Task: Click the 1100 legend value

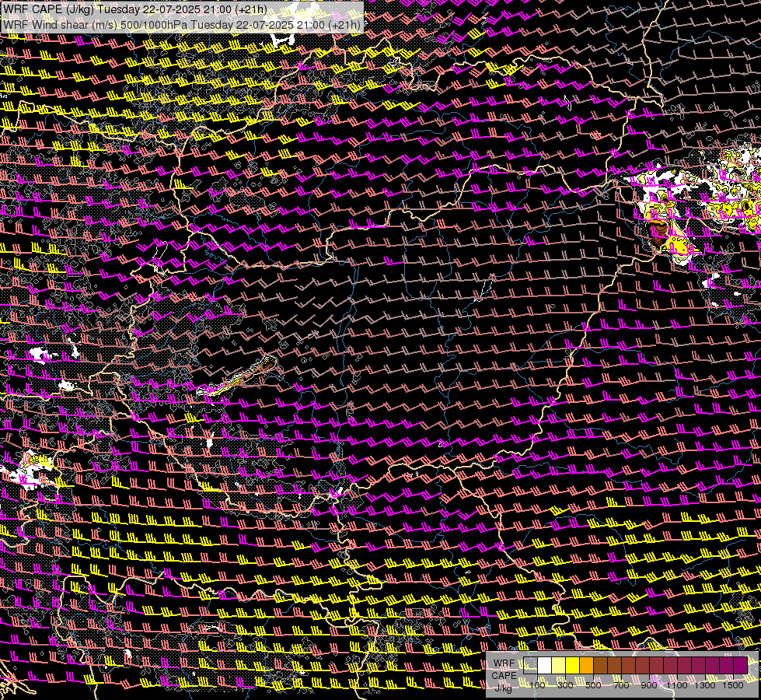Action: tap(677, 685)
